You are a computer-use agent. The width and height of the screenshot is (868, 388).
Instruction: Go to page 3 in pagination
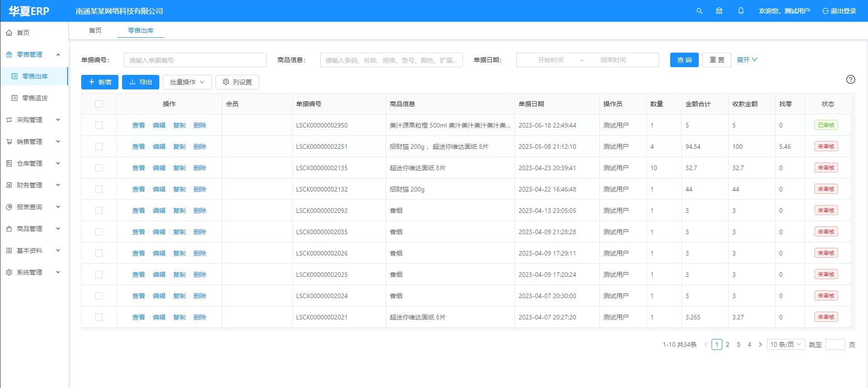pyautogui.click(x=738, y=344)
